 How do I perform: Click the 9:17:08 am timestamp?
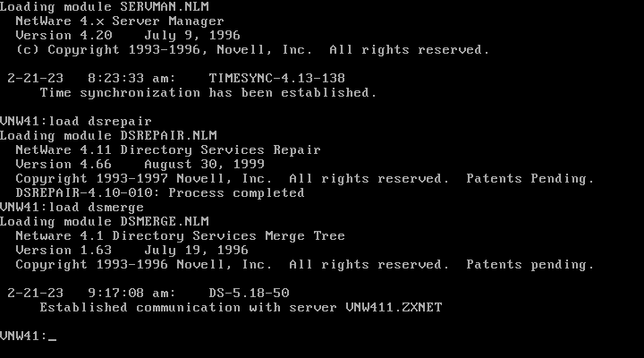[131, 293]
